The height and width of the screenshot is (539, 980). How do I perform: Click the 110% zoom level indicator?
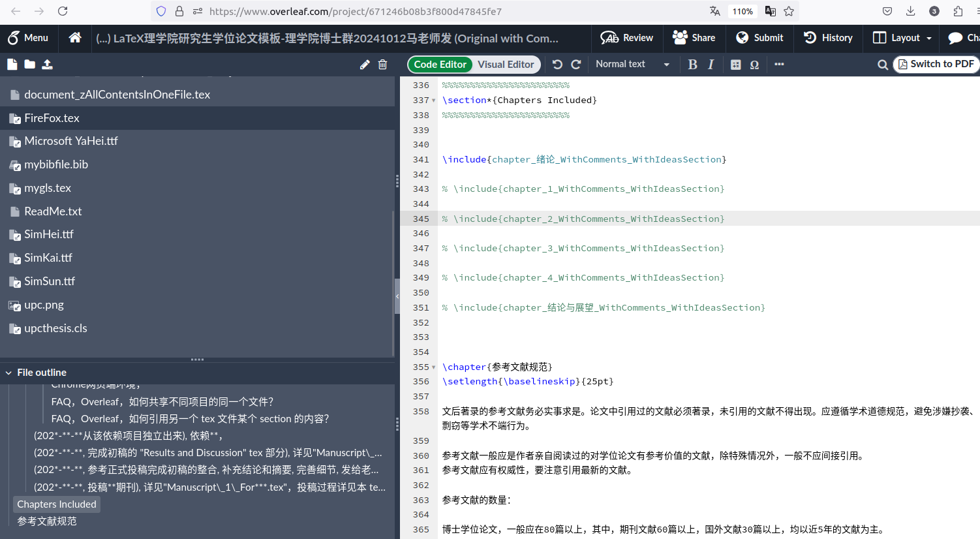point(743,11)
